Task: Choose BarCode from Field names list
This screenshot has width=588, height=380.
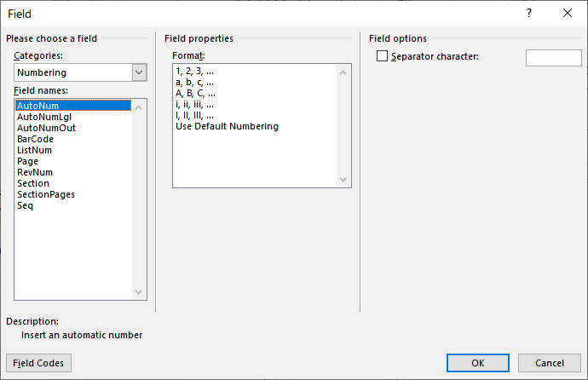Action: pyautogui.click(x=35, y=139)
